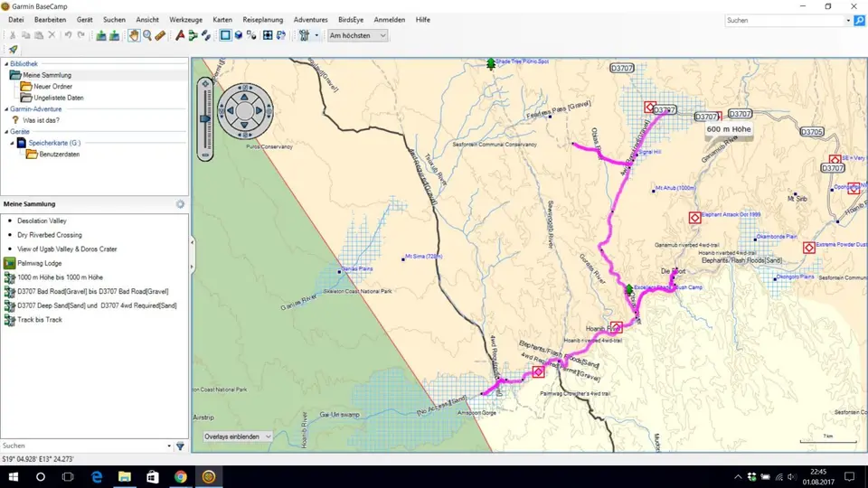Open the activity profile dropdown arrow
This screenshot has width=868, height=488.
pos(316,35)
